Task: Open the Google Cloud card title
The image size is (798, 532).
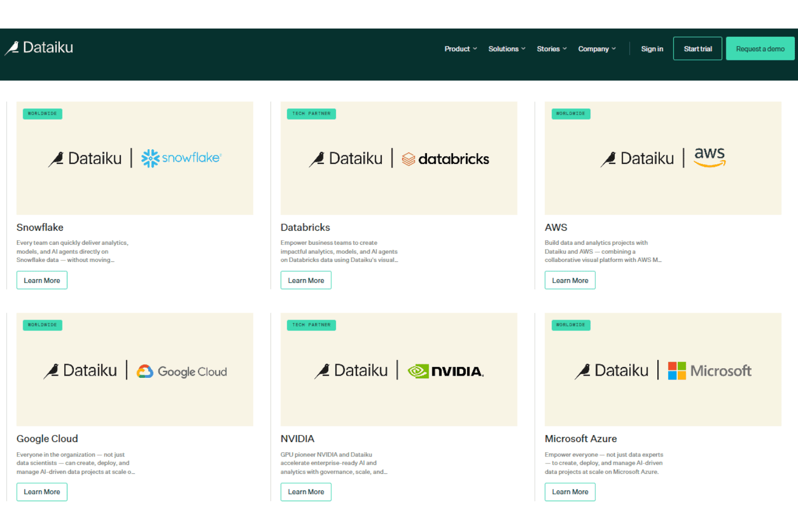Action: pos(47,439)
